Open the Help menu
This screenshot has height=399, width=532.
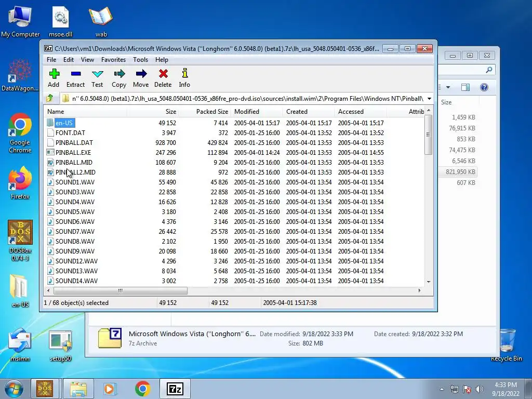(x=162, y=60)
